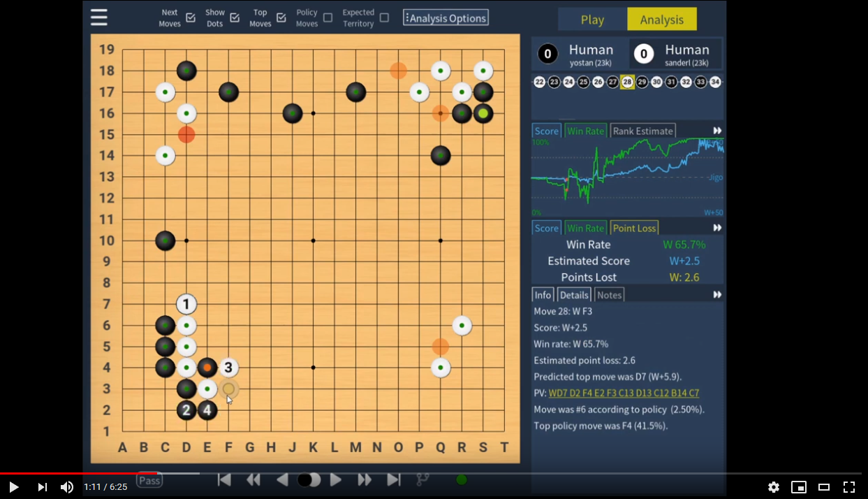Skip to the next YouTube video
Screen dimensions: 868x499
[42, 487]
